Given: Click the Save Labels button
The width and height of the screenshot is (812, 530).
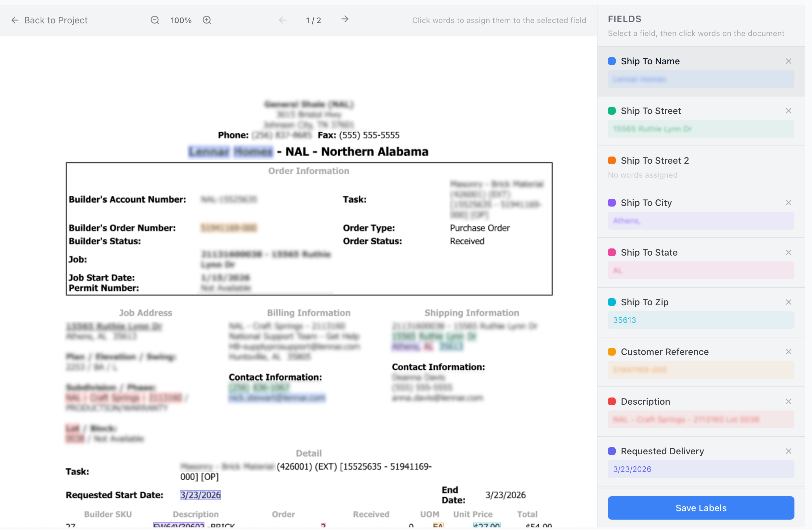Looking at the screenshot, I should 701,508.
